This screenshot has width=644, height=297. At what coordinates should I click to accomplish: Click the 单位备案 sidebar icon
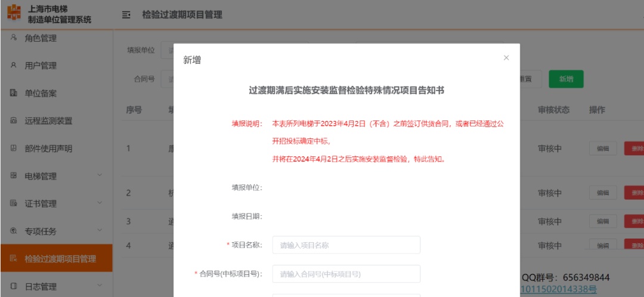click(14, 93)
